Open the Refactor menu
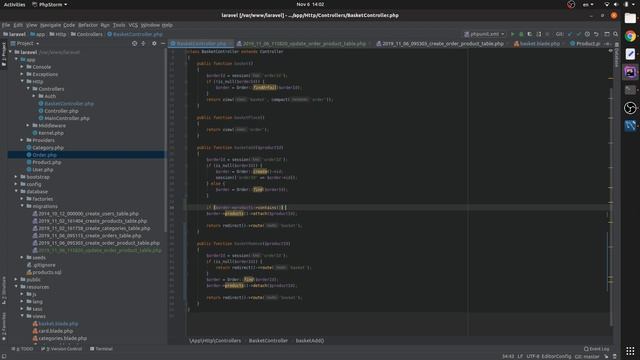Screen dimensions: 640x360 88,25
